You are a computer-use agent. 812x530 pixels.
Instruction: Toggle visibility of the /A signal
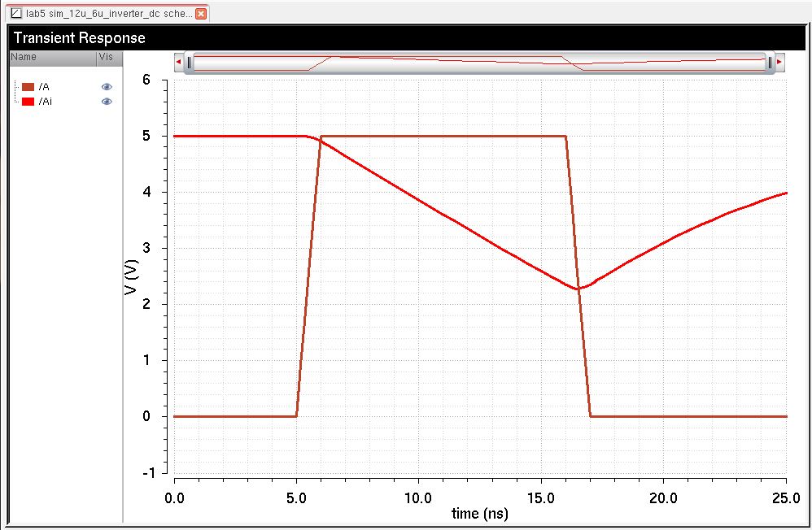pos(107,86)
